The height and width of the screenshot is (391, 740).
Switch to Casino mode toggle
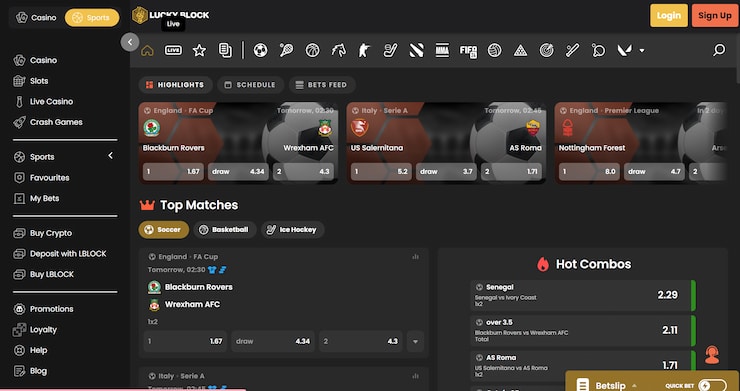coord(36,17)
